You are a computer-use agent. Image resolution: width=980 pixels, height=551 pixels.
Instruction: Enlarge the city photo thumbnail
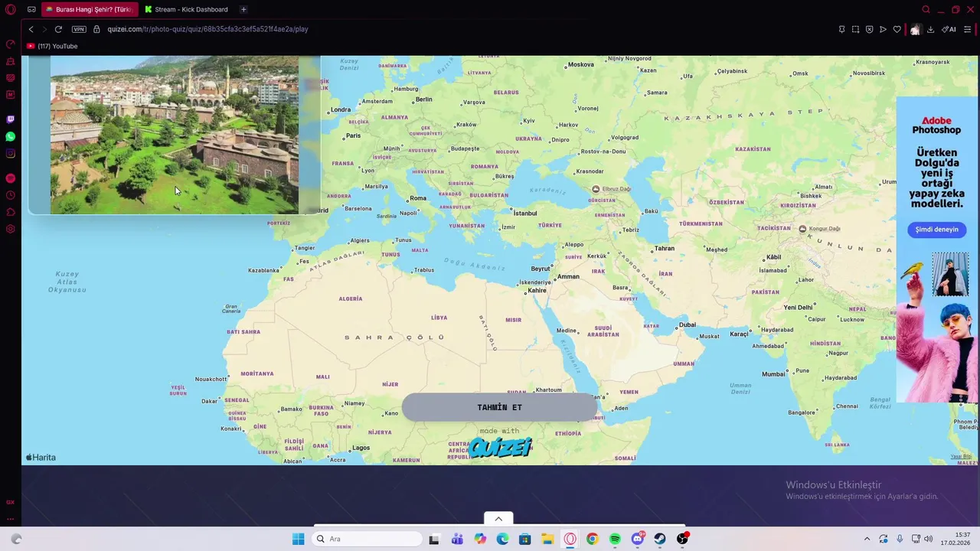click(175, 135)
